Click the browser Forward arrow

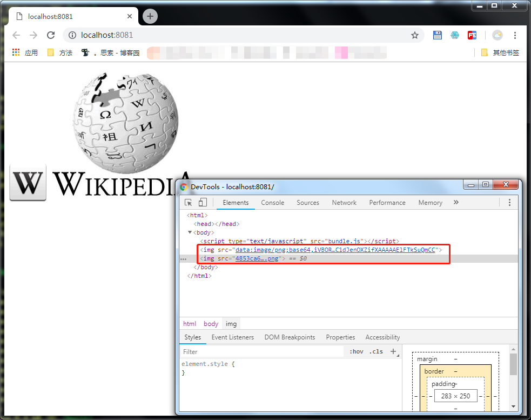point(33,35)
